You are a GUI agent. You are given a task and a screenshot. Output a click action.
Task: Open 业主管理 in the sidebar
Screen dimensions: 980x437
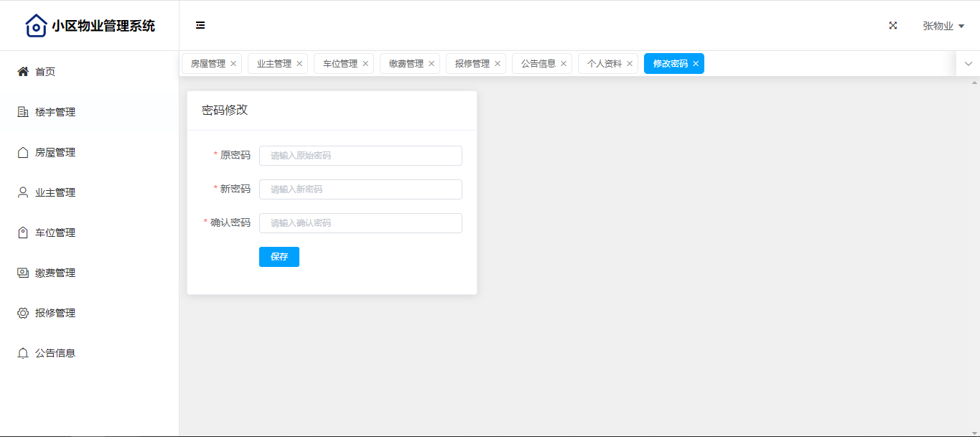89,192
